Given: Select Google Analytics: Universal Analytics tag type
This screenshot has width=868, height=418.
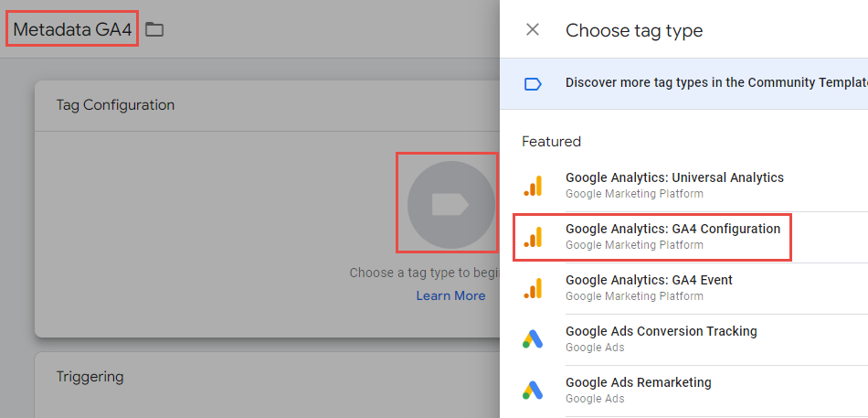Looking at the screenshot, I should [674, 178].
